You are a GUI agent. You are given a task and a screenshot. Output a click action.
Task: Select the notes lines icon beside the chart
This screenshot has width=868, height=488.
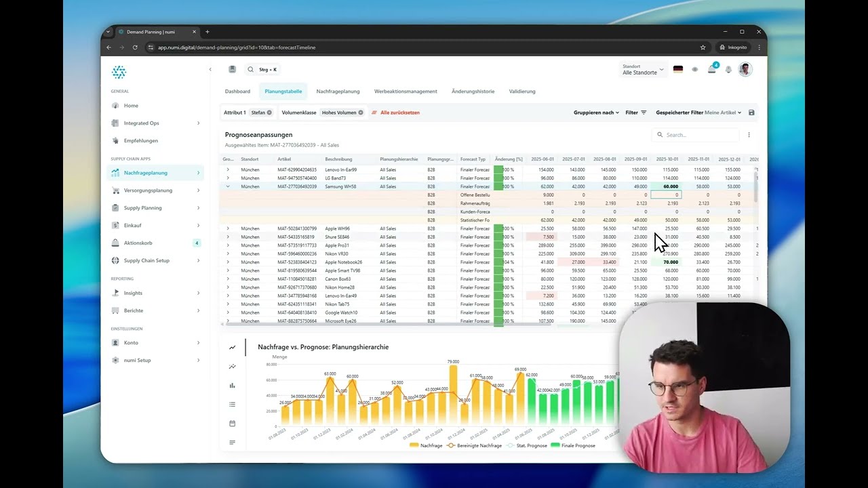232,442
